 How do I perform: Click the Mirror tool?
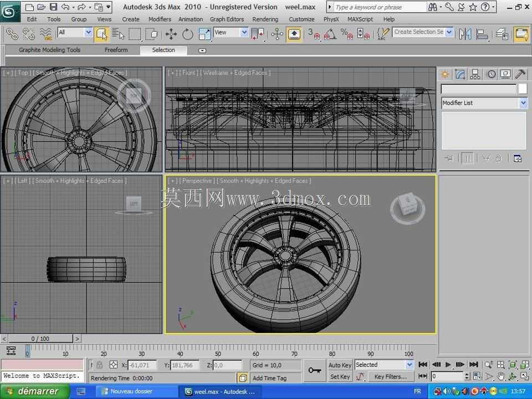(465, 34)
